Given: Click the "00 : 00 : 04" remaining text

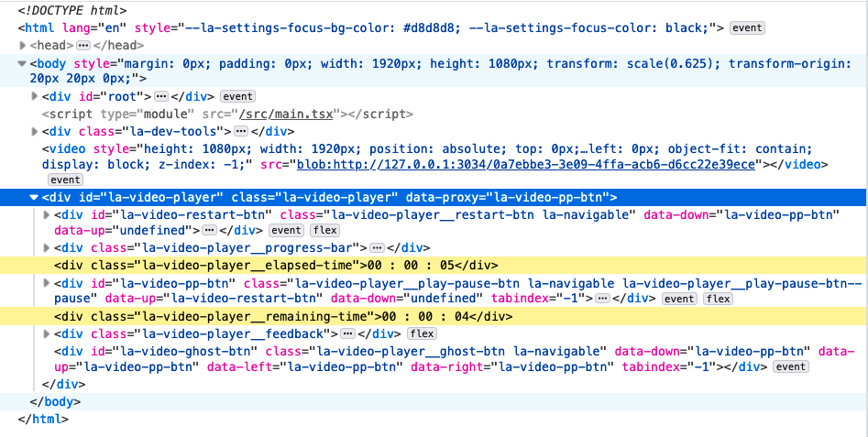Looking at the screenshot, I should click(x=425, y=316).
